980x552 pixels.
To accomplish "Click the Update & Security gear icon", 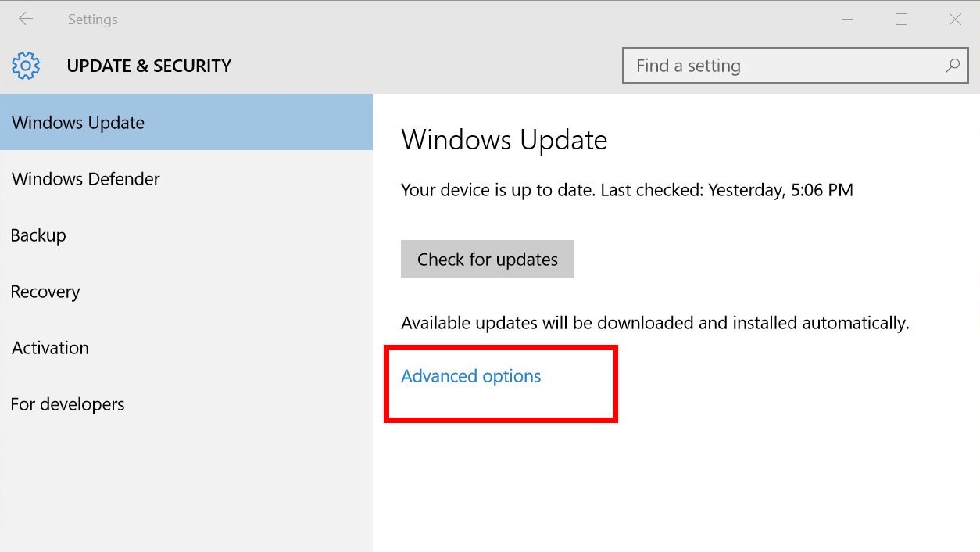I will (26, 66).
